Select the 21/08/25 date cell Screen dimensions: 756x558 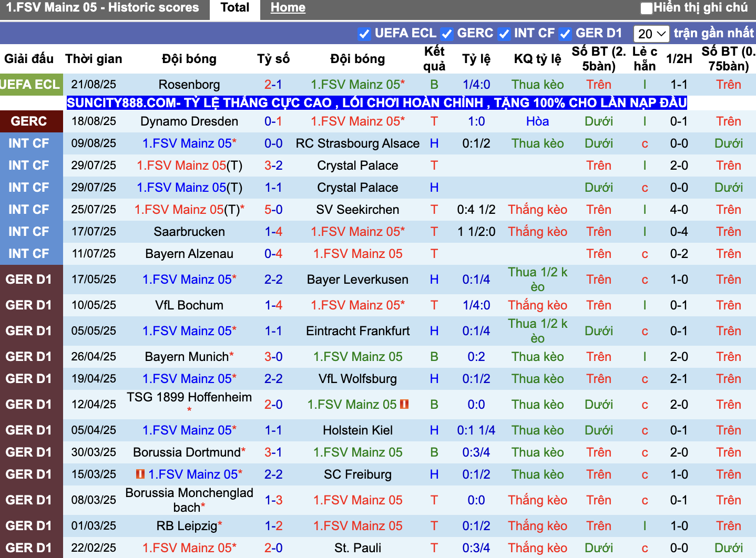[x=94, y=85]
